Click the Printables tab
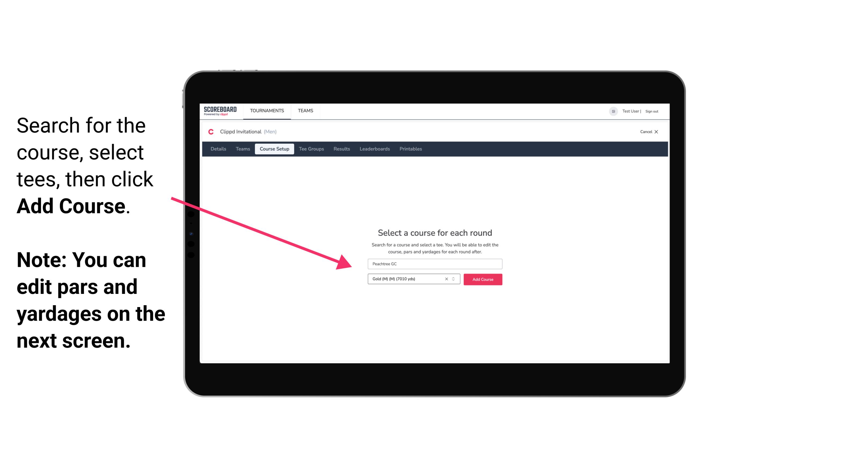The width and height of the screenshot is (868, 467). (x=410, y=149)
